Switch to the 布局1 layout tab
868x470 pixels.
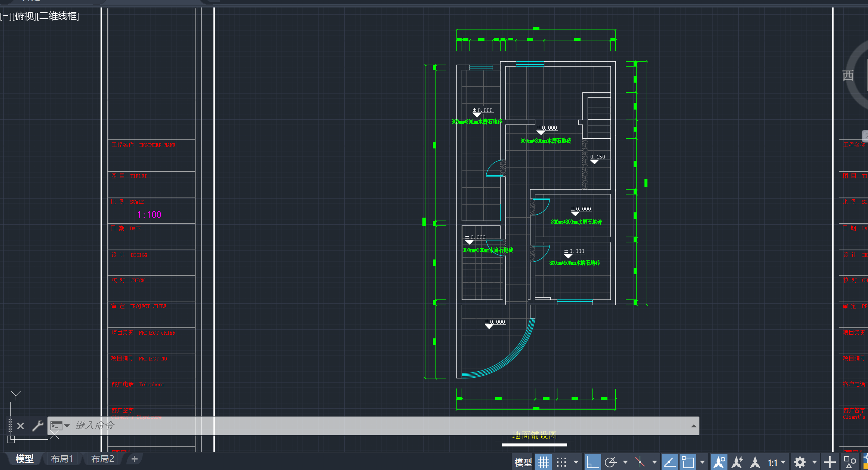(x=62, y=459)
